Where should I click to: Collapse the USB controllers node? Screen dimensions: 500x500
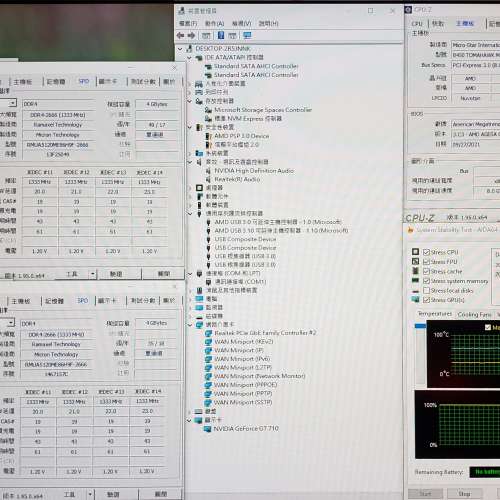(190, 214)
